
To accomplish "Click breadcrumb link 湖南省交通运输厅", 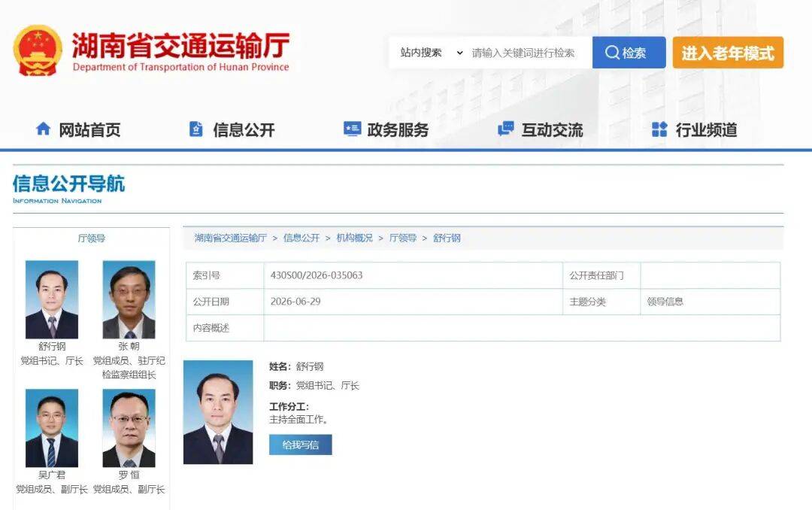I will (x=231, y=238).
